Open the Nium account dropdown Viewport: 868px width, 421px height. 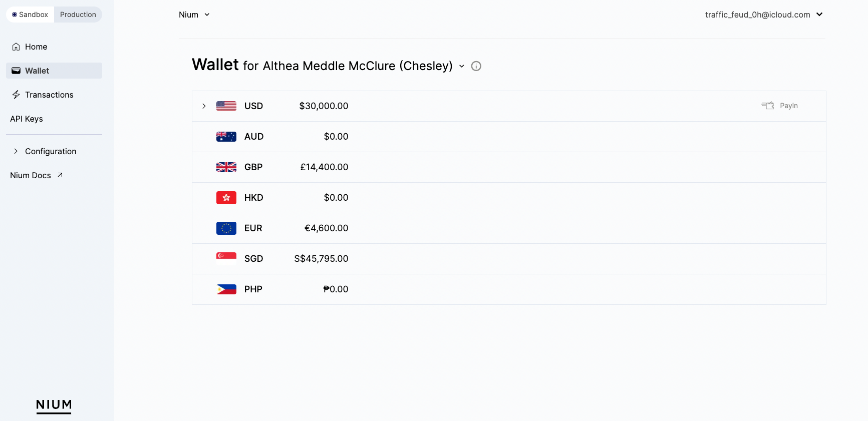coord(194,15)
